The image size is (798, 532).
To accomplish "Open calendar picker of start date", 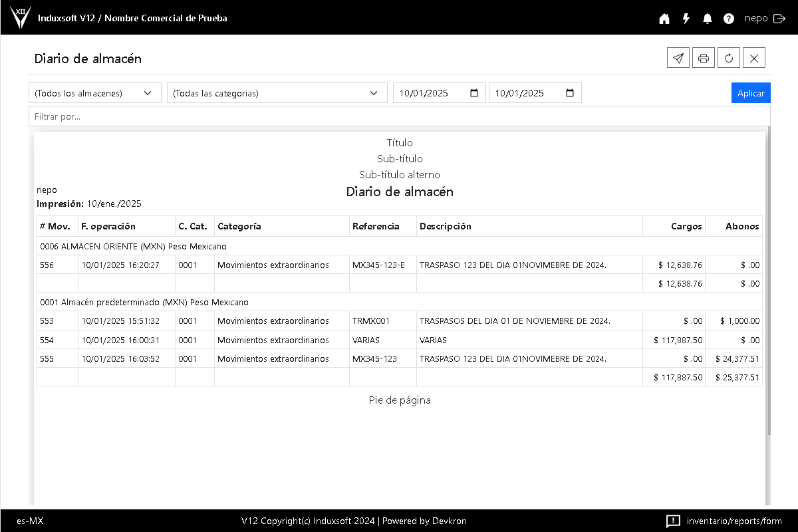I will (x=474, y=93).
